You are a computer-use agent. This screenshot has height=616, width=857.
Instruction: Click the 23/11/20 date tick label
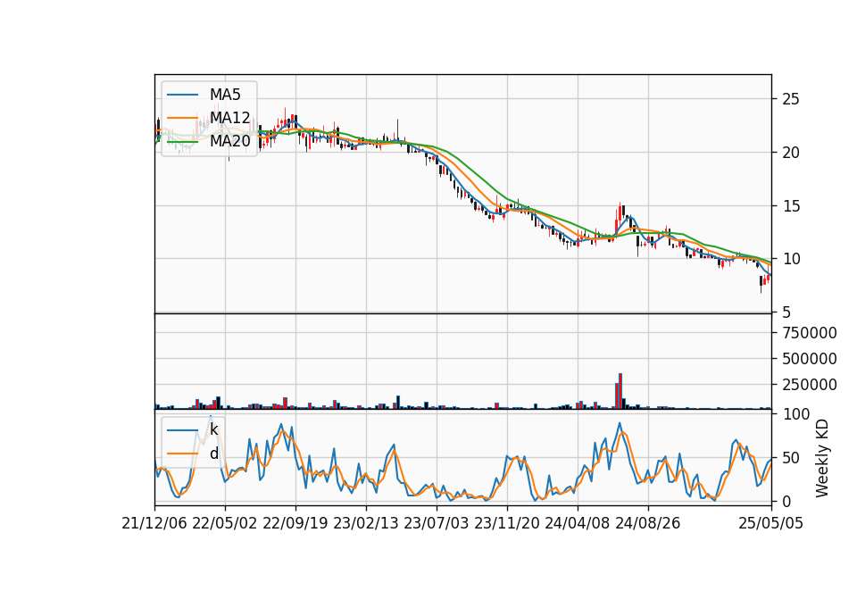pyautogui.click(x=507, y=523)
